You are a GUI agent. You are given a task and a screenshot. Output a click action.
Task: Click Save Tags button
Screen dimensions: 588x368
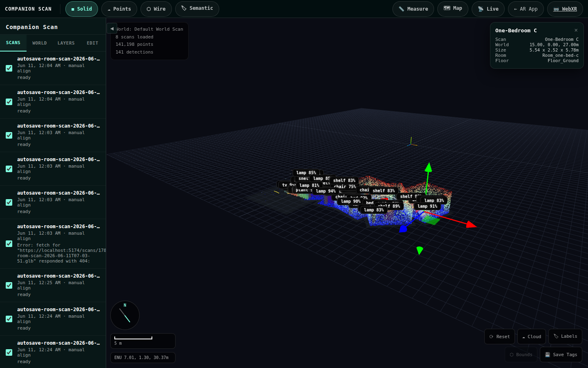561,355
